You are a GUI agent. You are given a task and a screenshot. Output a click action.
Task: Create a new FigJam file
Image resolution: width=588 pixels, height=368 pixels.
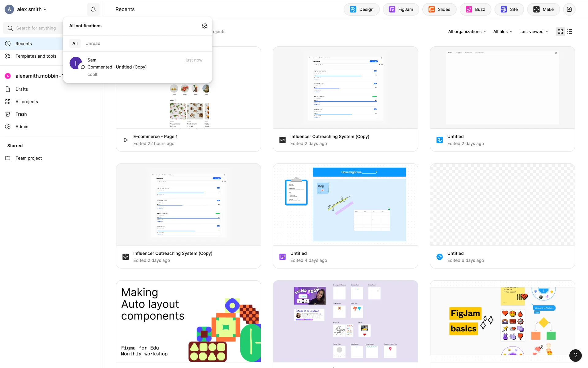[x=401, y=10]
